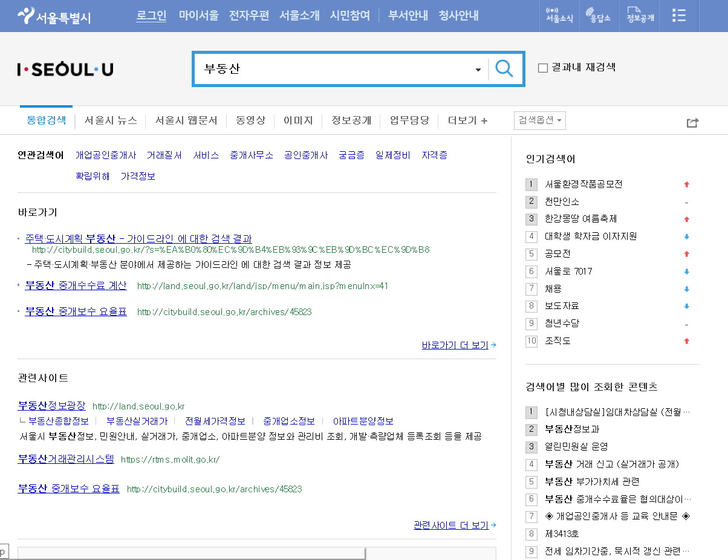This screenshot has width=728, height=560.
Task: Enable the 결과내 재검색 checkbox
Action: pyautogui.click(x=541, y=67)
